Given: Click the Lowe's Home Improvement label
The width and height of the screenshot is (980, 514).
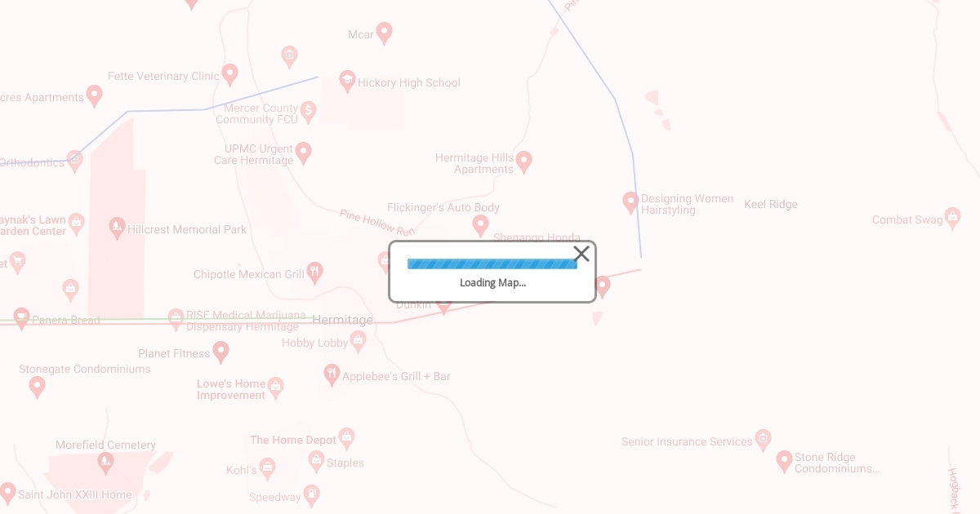Looking at the screenshot, I should 231,389.
